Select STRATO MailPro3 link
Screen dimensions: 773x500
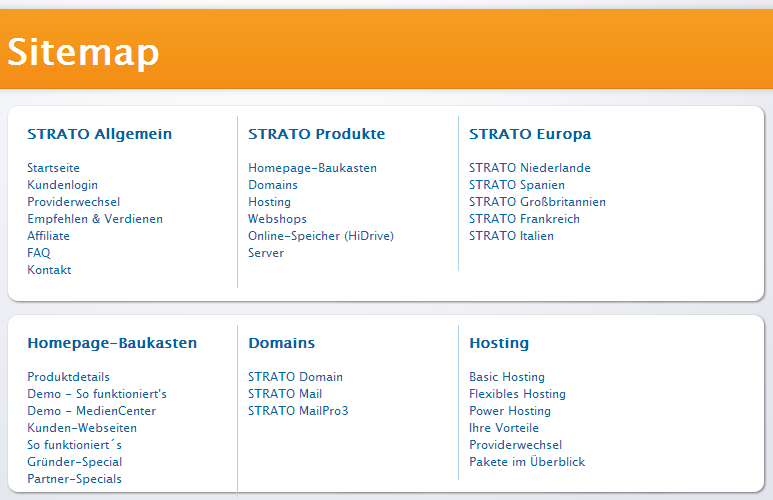tap(298, 411)
